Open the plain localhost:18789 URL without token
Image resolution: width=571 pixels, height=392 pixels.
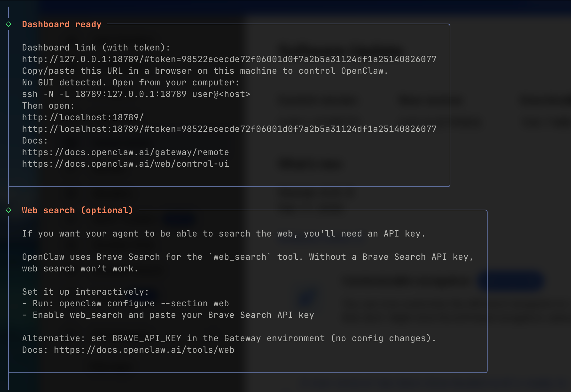coord(83,118)
